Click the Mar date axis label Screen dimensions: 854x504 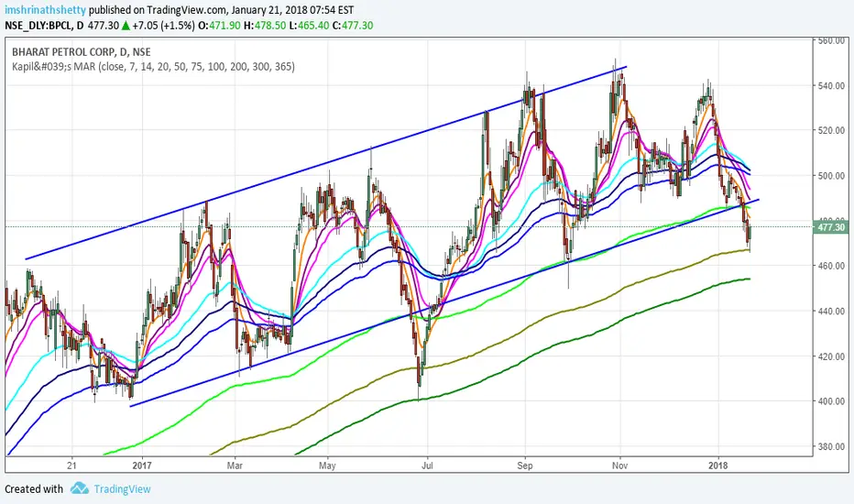(235, 466)
